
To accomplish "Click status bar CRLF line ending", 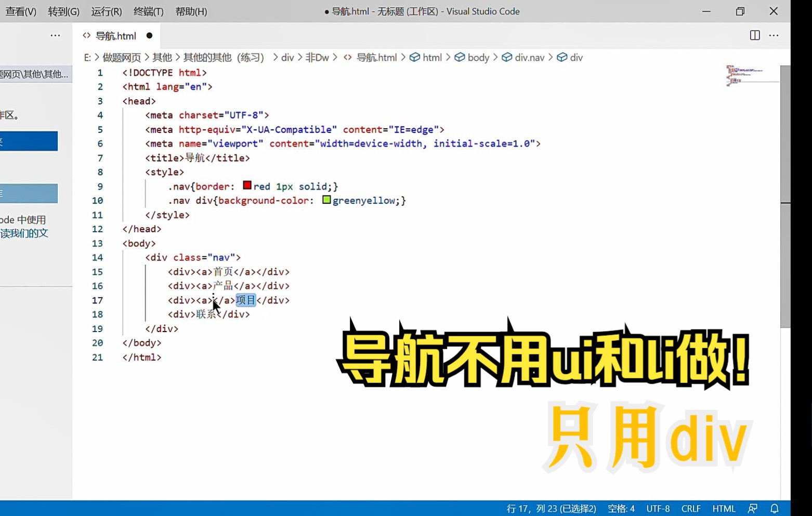I will (x=691, y=509).
